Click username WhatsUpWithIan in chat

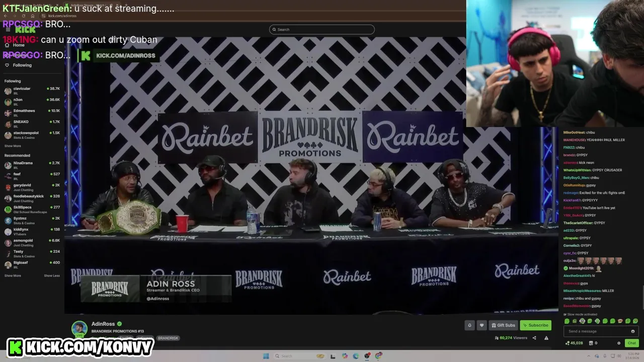[577, 170]
